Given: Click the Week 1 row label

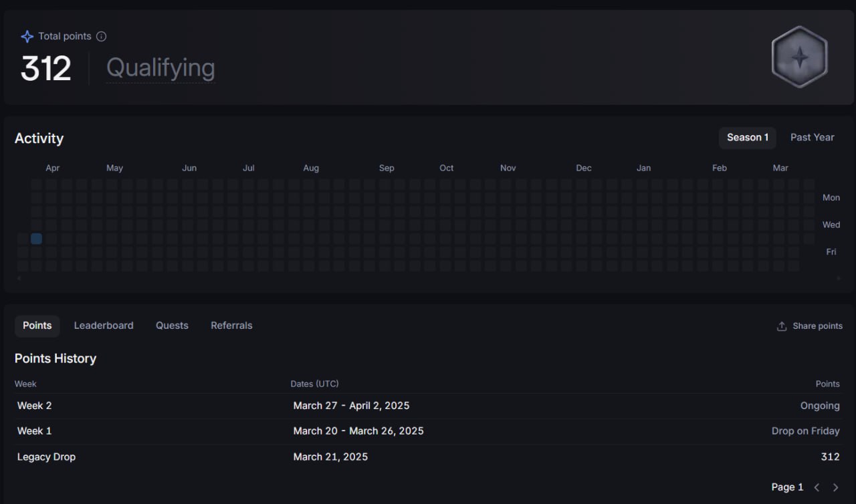Looking at the screenshot, I should 35,431.
